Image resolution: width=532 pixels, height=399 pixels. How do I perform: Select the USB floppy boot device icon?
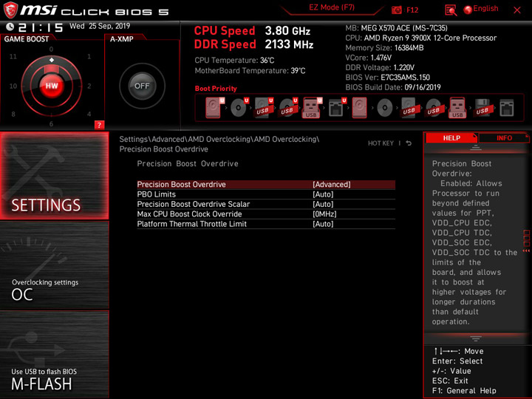[482, 108]
